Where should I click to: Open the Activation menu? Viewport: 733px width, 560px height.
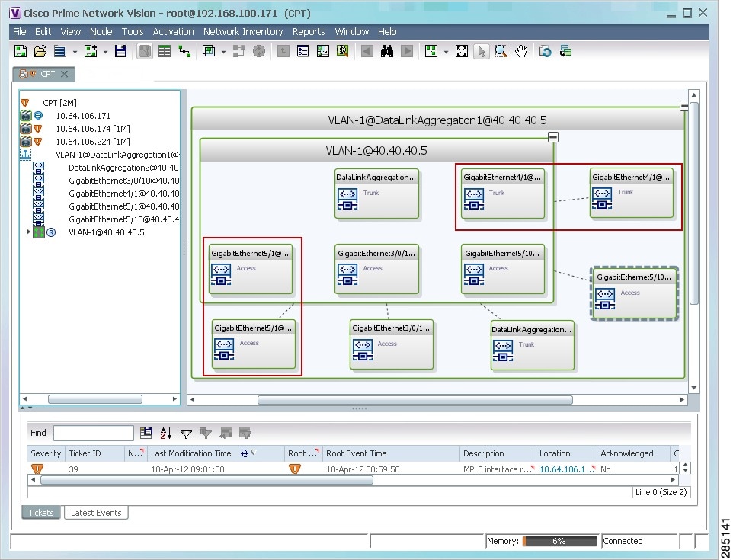tap(173, 32)
